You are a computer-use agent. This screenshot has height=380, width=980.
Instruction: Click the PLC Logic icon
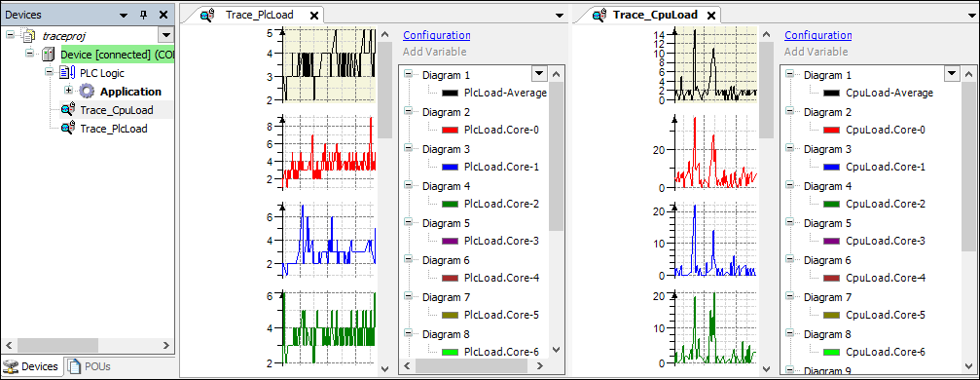[67, 73]
